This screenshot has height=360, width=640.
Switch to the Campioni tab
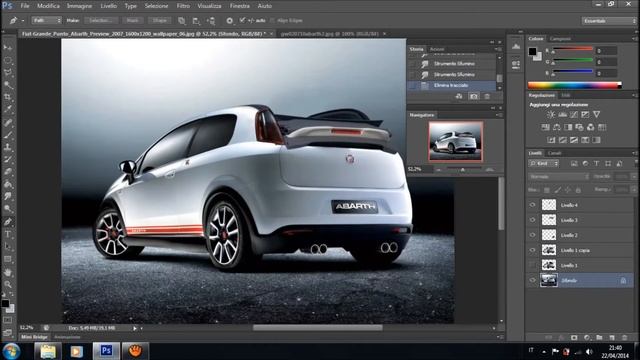(x=560, y=39)
